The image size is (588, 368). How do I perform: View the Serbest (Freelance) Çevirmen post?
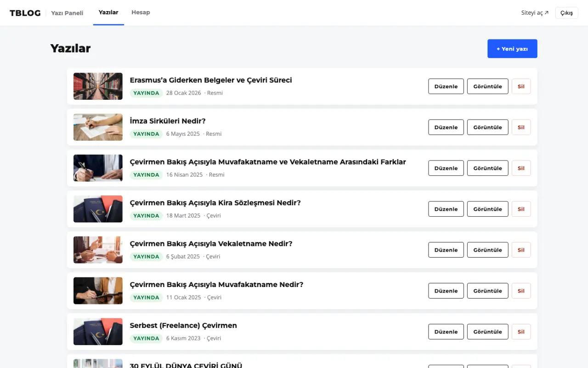(488, 332)
